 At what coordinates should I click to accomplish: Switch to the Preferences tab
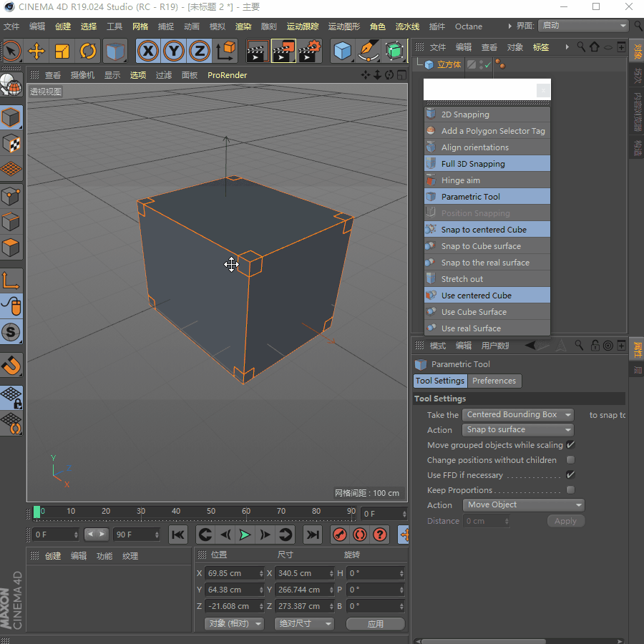pos(494,381)
